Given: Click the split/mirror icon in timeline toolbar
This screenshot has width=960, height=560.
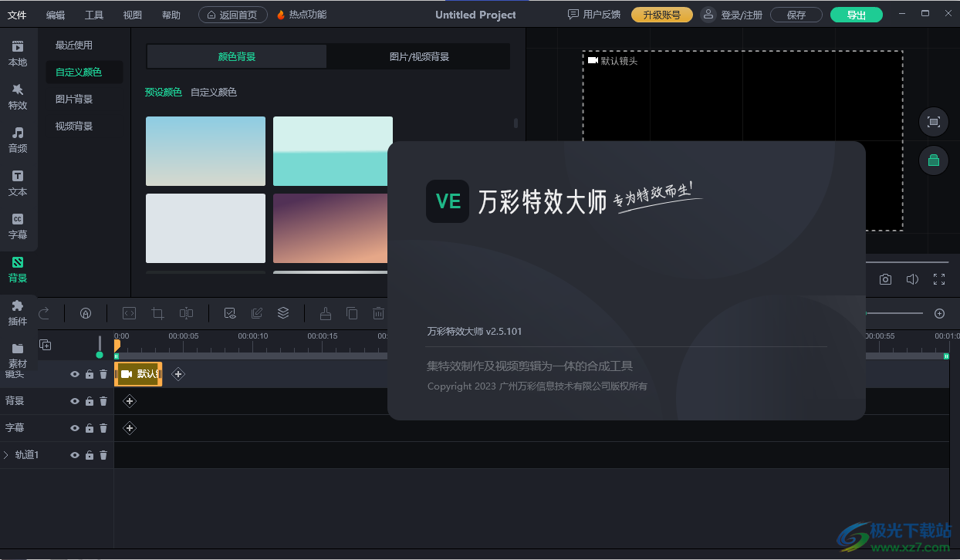Looking at the screenshot, I should pyautogui.click(x=186, y=313).
